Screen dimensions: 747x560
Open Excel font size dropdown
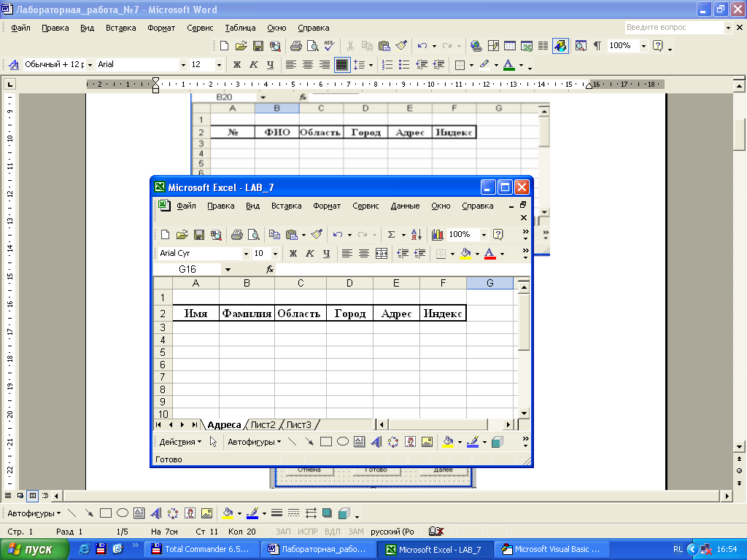point(275,253)
